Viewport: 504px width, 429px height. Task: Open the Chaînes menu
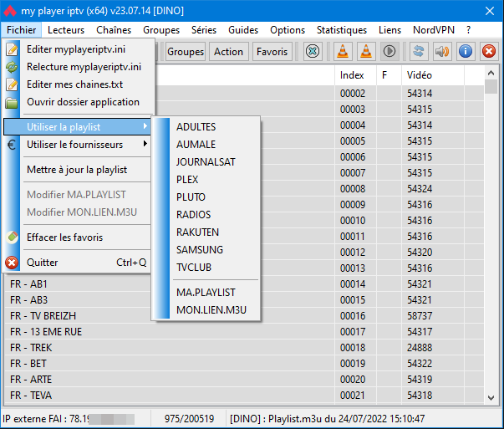[114, 30]
